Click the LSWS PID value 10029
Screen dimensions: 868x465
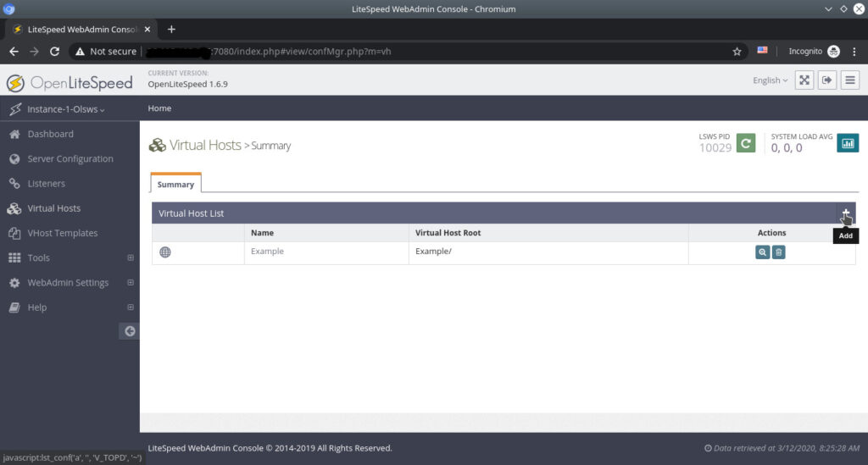coord(715,147)
